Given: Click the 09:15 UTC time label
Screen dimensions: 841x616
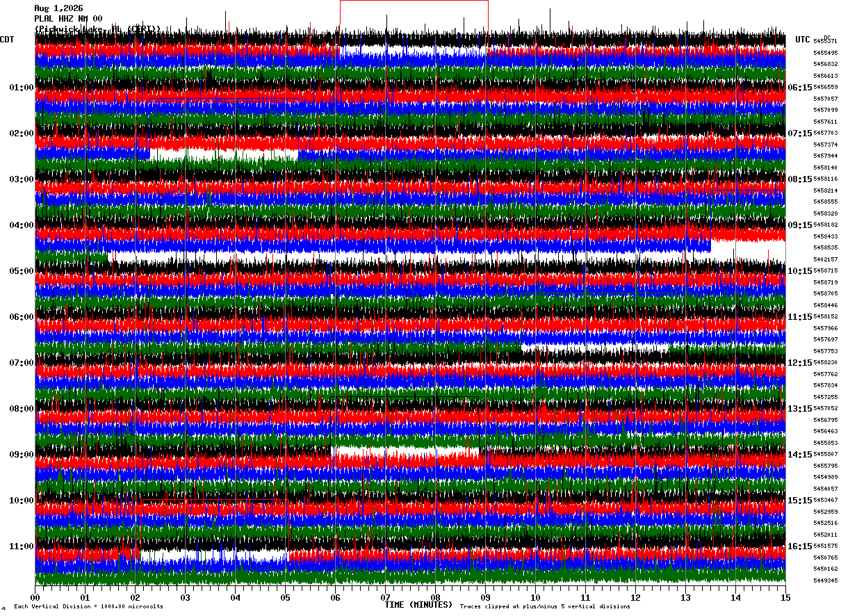Looking at the screenshot, I should coord(799,225).
